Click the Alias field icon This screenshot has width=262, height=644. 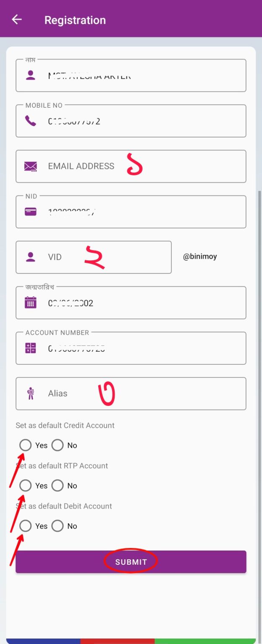pos(31,393)
